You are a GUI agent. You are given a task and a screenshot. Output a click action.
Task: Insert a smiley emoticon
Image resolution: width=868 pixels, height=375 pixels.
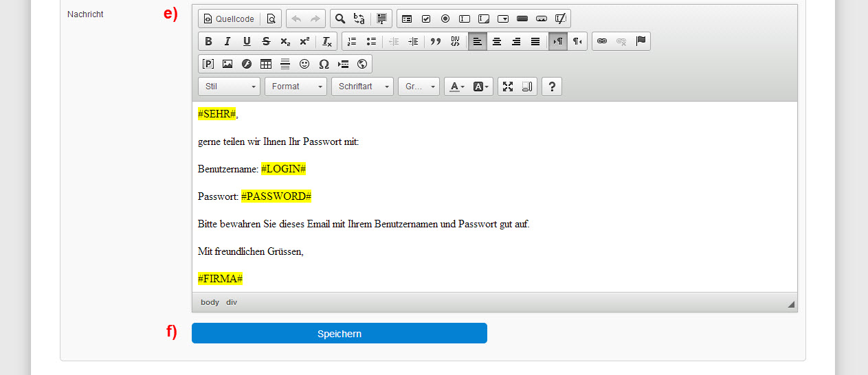(304, 64)
